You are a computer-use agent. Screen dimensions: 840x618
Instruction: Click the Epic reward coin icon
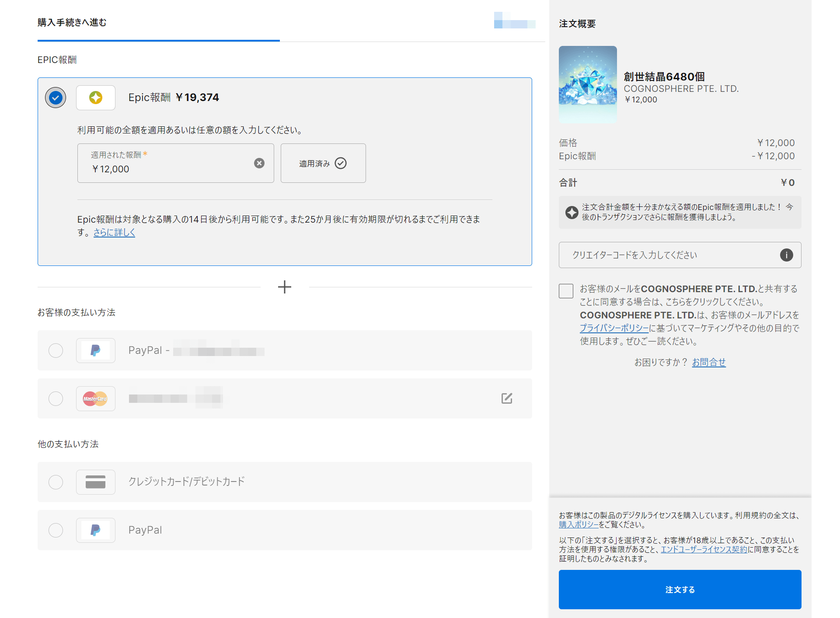(96, 98)
